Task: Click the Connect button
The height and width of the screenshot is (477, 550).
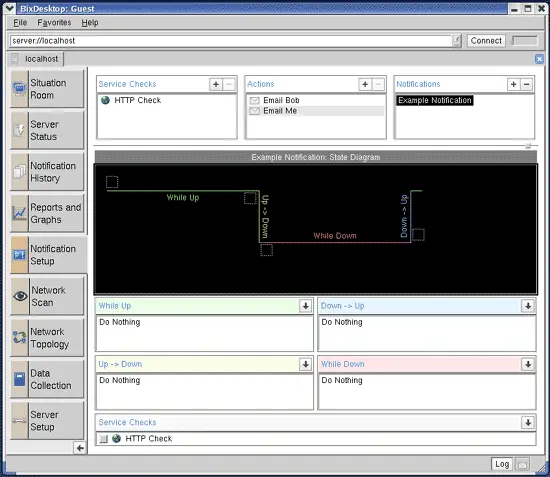Action: coord(486,41)
